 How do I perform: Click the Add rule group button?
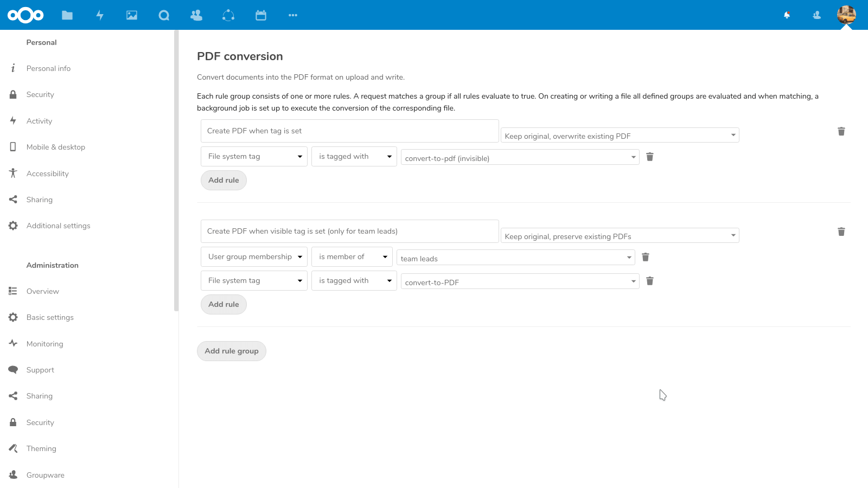[232, 351]
